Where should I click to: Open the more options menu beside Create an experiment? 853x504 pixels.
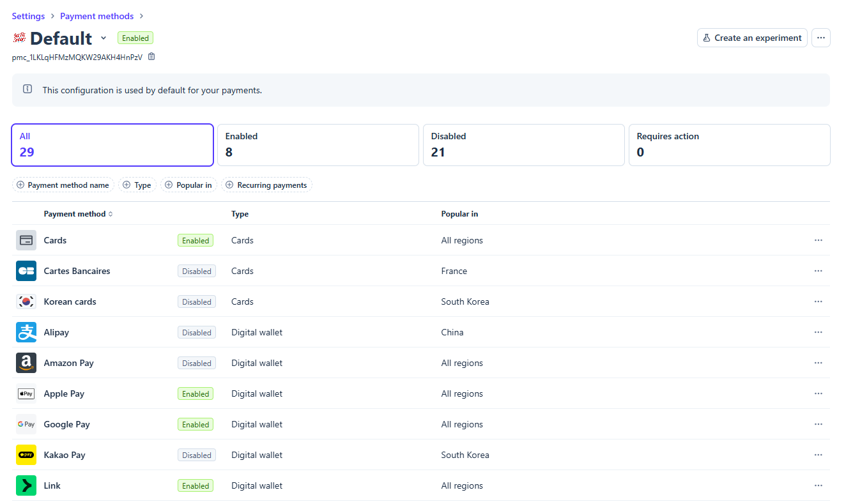click(x=821, y=38)
